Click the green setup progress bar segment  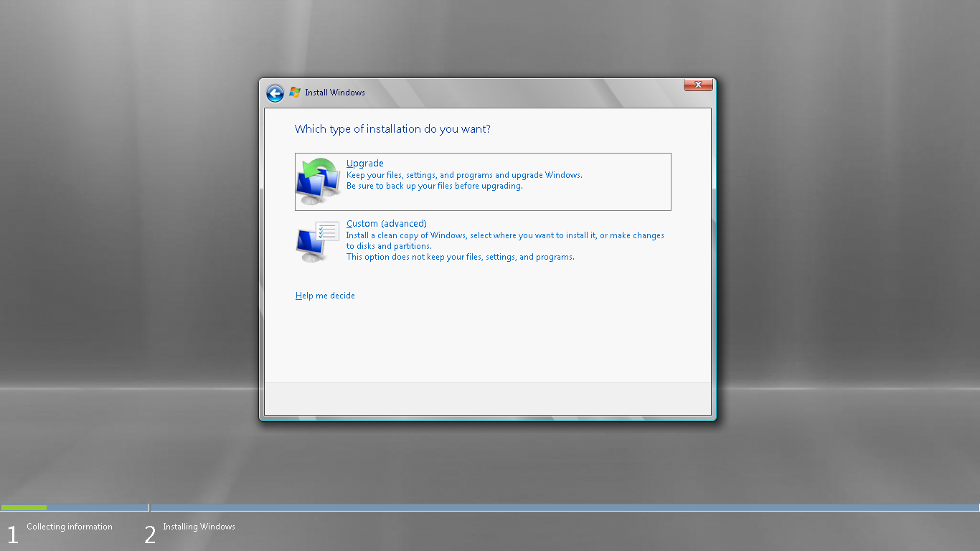pyautogui.click(x=24, y=508)
